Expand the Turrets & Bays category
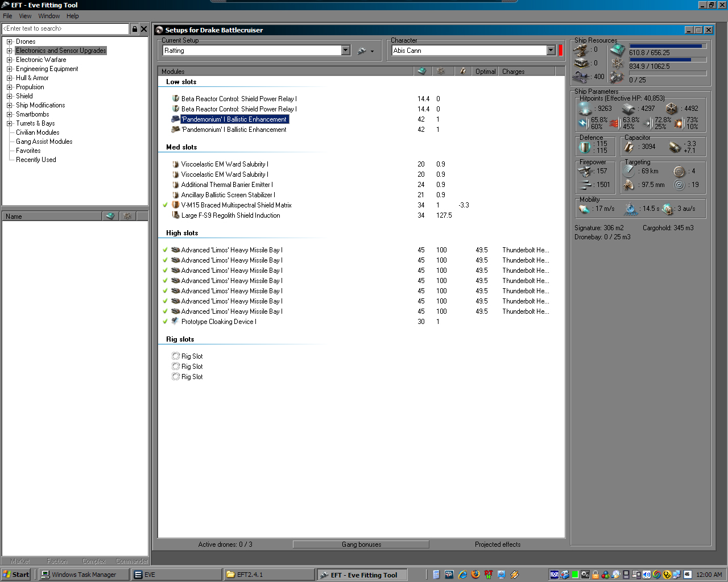The width and height of the screenshot is (728, 582). [x=10, y=123]
